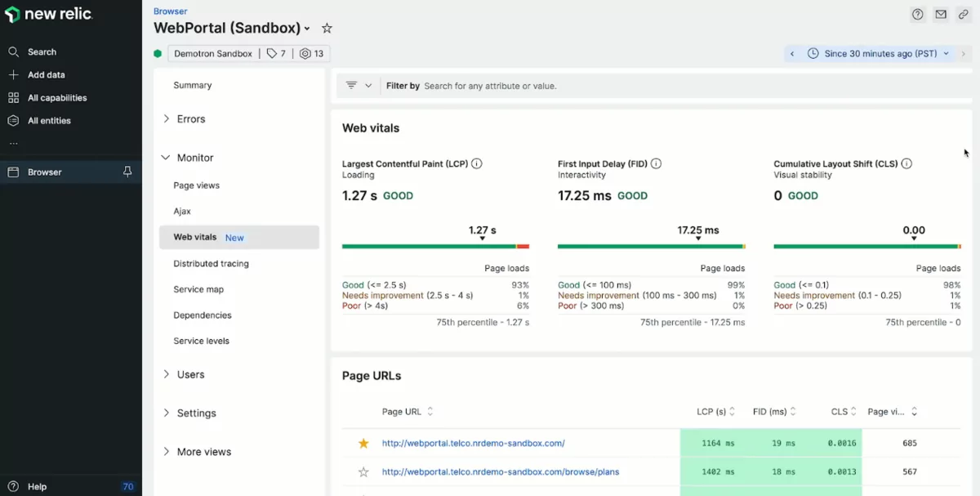This screenshot has height=496, width=980.
Task: Show more sidebar items via ellipsis
Action: 13,143
